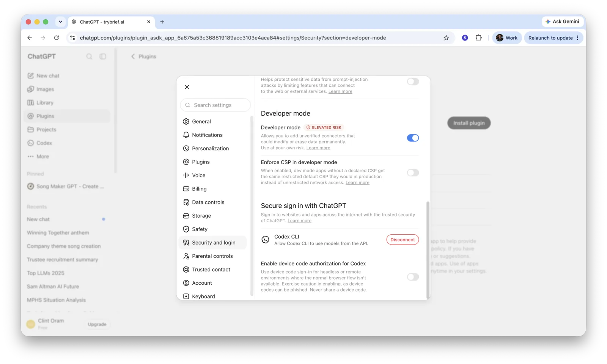Start a New chat from sidebar
Image resolution: width=607 pixels, height=364 pixels.
[x=67, y=76]
